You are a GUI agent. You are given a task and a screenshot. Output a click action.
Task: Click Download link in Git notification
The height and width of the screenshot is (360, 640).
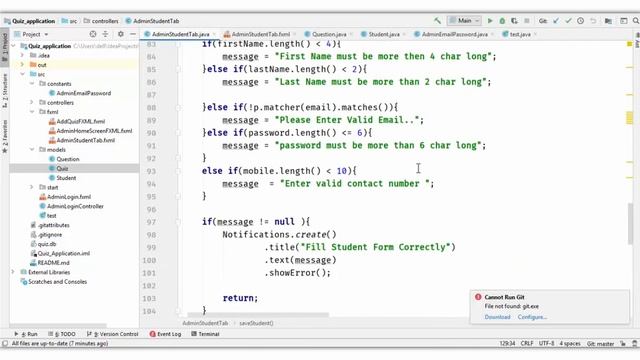pyautogui.click(x=498, y=317)
